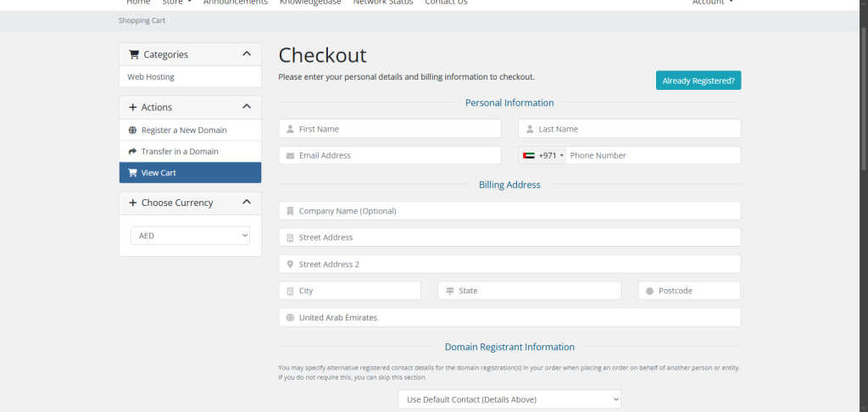Click the map pin icon in Street Address 2
This screenshot has height=412, width=868.
(x=290, y=264)
